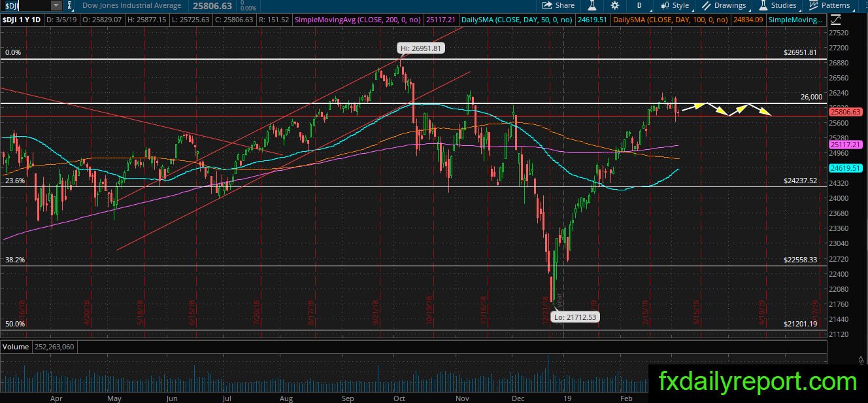This screenshot has height=403, width=868.
Task: Click the Dow Jones Industrial Average name
Action: point(131,5)
